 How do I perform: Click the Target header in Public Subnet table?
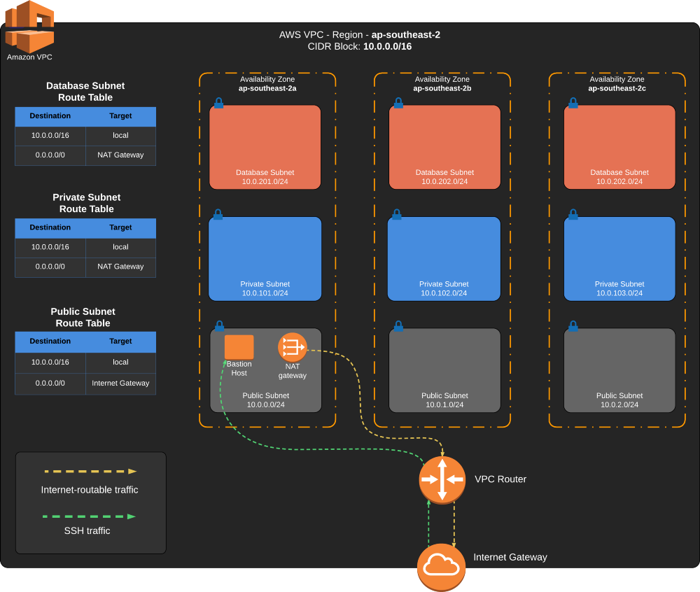click(120, 341)
